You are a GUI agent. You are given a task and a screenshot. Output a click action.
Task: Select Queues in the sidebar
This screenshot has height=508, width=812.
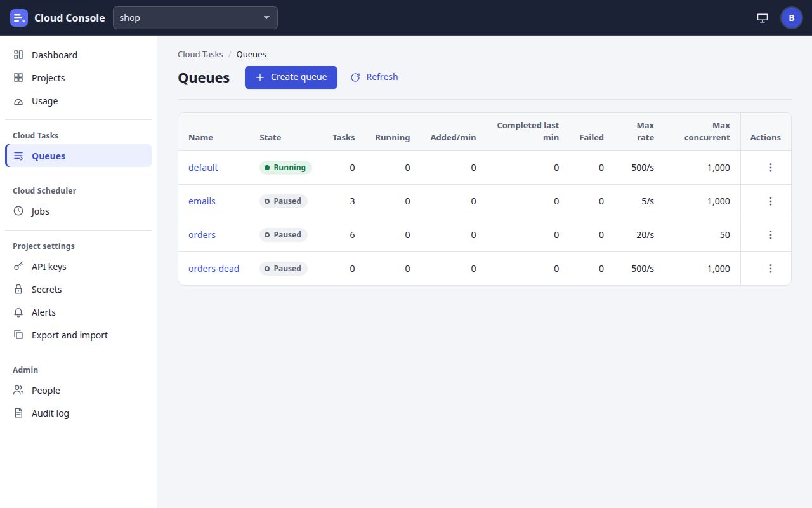click(x=78, y=156)
